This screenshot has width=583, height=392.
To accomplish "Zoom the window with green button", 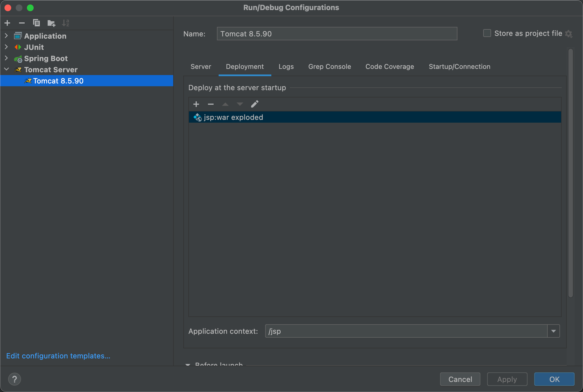I will 30,8.
